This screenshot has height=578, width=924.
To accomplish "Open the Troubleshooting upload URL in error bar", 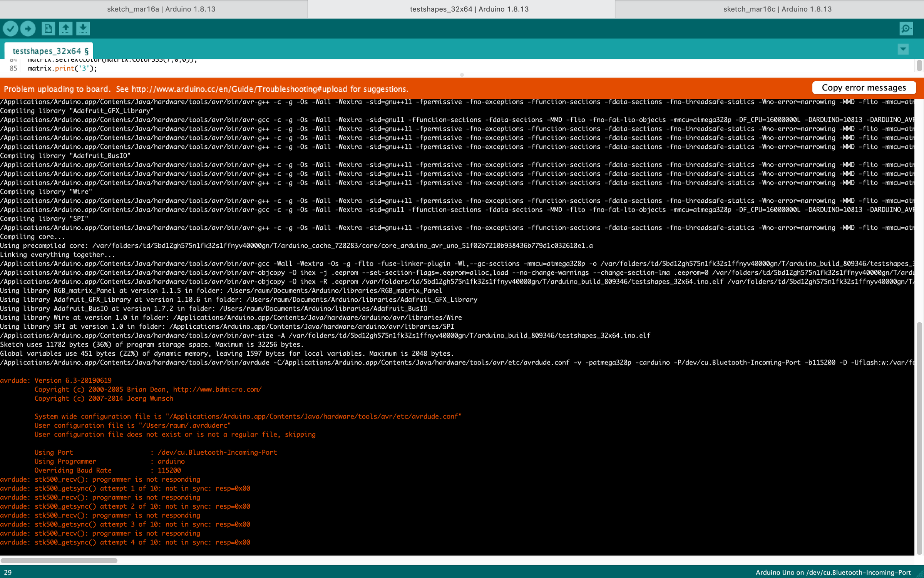I will 239,89.
